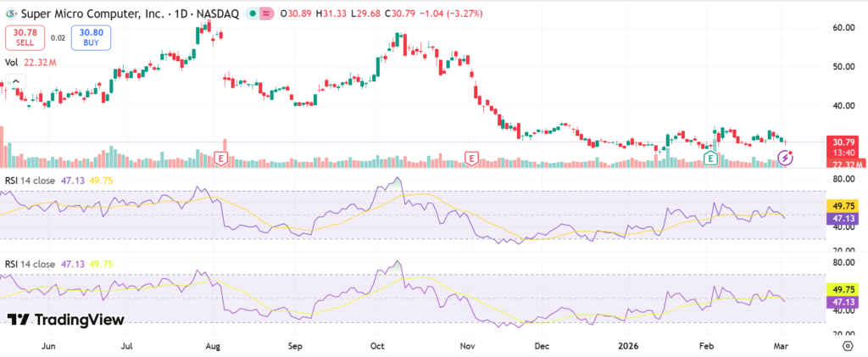Click the H31.33 high value
Image resolution: width=868 pixels, height=357 pixels.
click(x=331, y=14)
